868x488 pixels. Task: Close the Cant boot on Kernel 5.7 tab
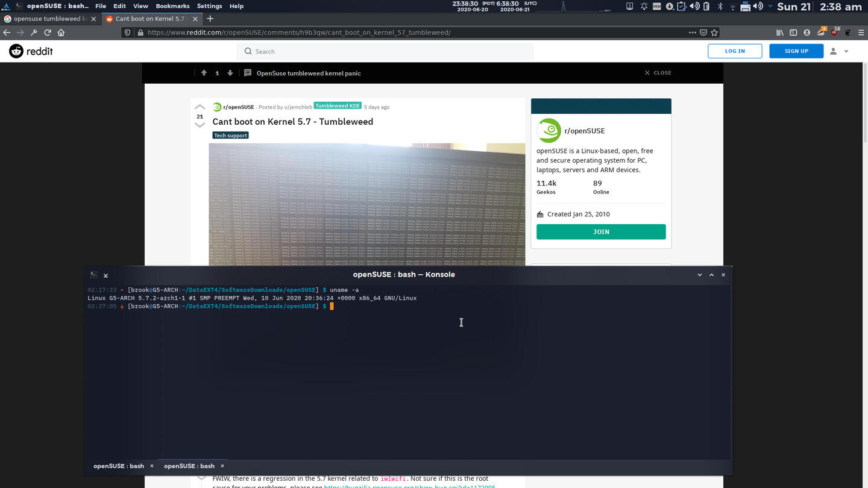tap(194, 19)
